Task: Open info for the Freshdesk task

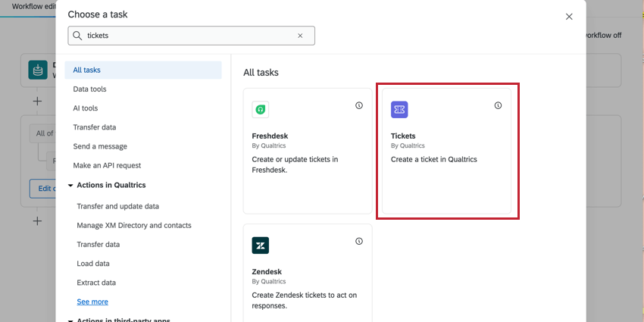Action: 359,106
